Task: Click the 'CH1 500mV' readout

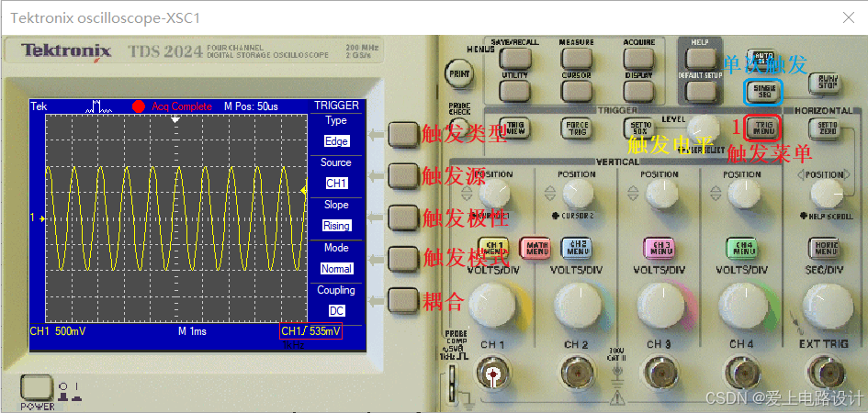Action: point(58,331)
